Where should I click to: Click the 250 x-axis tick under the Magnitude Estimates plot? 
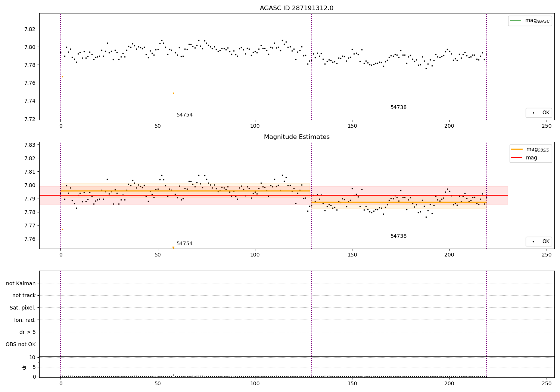point(547,255)
